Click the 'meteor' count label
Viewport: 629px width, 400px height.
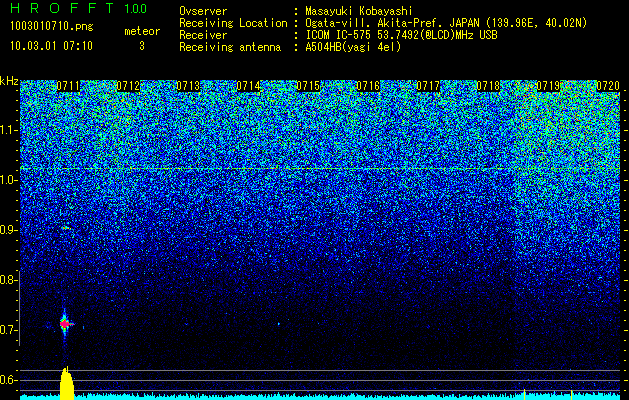[142, 31]
